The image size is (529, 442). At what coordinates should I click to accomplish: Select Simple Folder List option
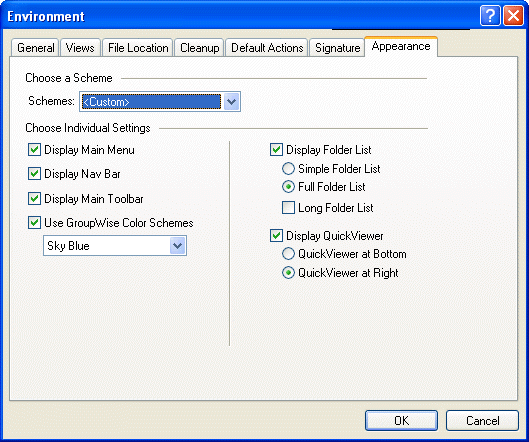pyautogui.click(x=288, y=169)
